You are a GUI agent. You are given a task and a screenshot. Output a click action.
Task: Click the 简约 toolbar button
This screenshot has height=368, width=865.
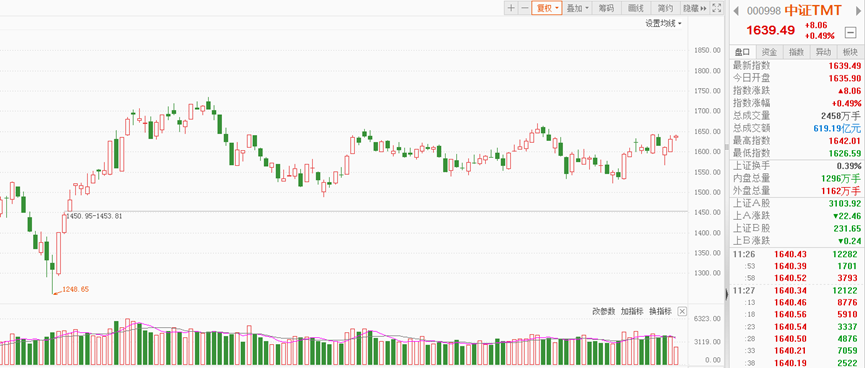coord(665,8)
